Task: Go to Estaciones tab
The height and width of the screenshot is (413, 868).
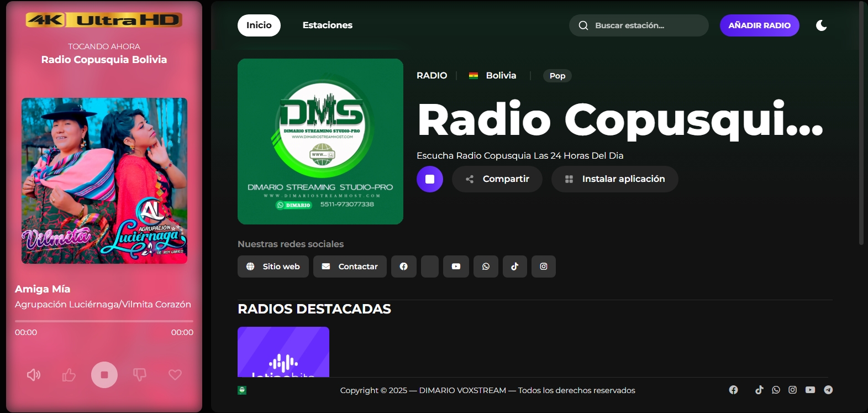Action: [x=328, y=25]
